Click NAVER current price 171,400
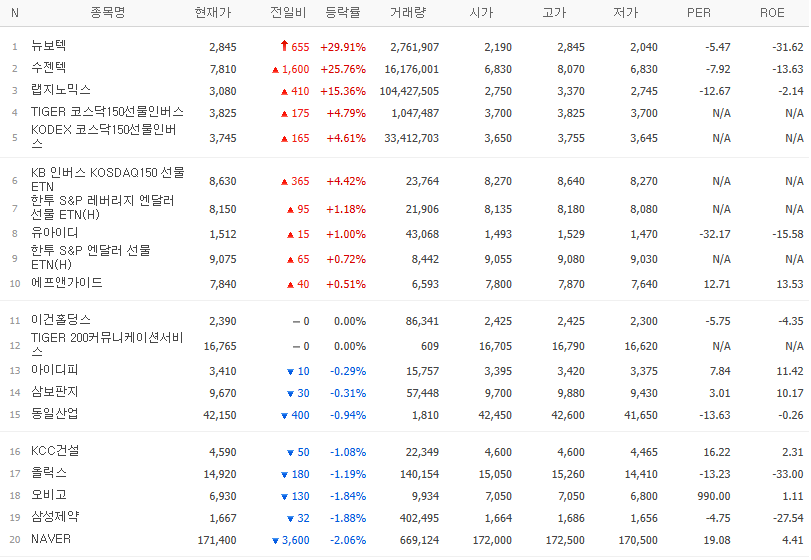 pos(217,540)
